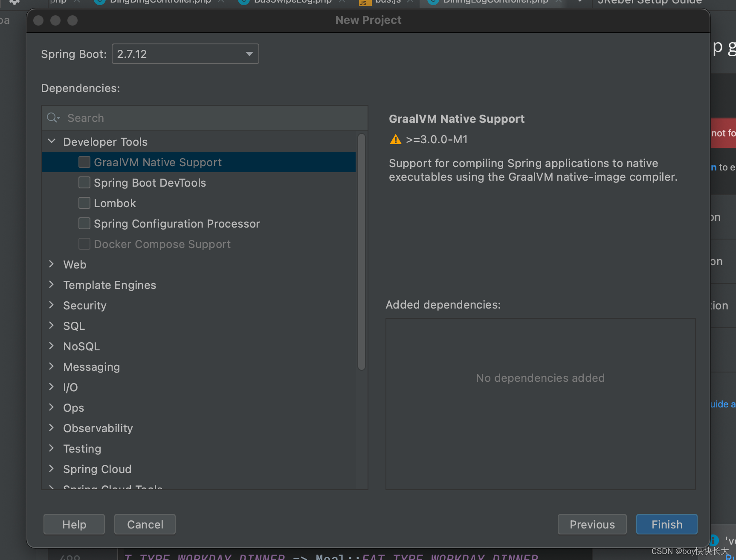Screen dimensions: 736x560
Task: Click the search magnifier icon
Action: pos(53,118)
